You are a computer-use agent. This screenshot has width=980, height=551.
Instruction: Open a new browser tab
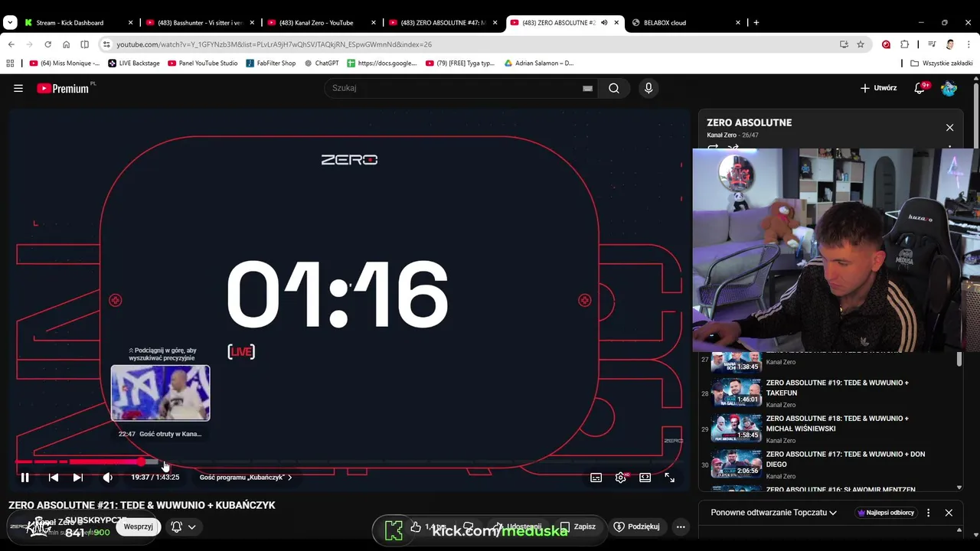coord(756,23)
